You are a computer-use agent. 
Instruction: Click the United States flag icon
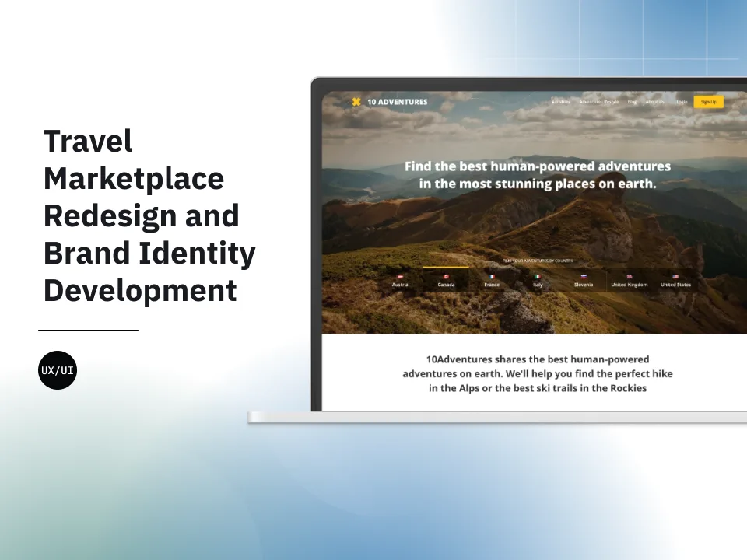coord(675,276)
